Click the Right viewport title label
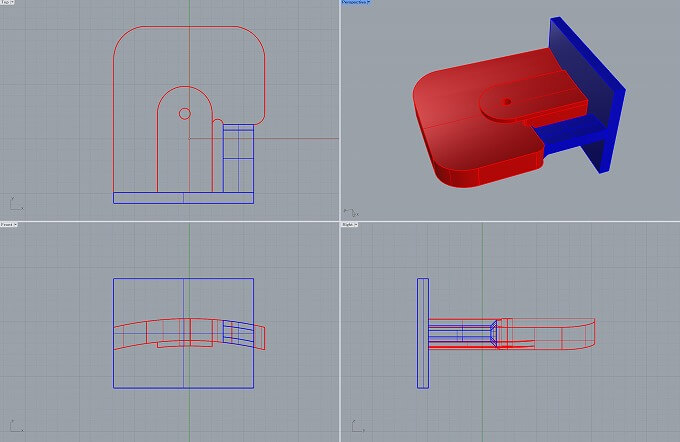The image size is (680, 442). click(351, 224)
